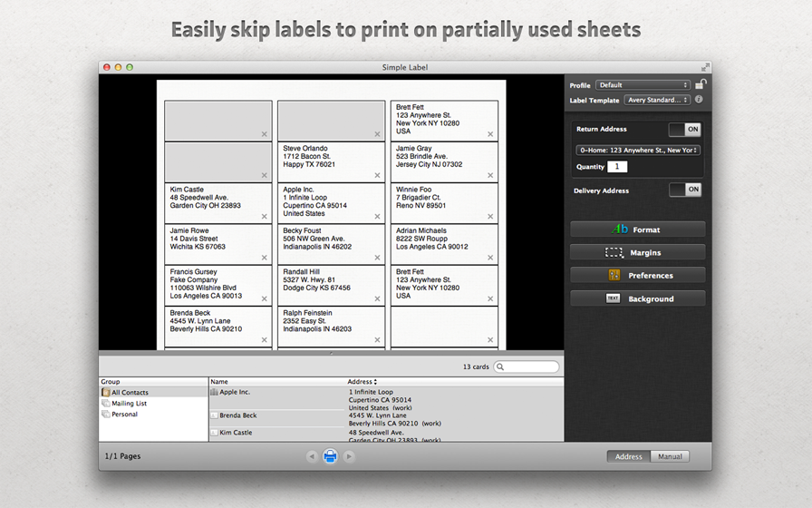Remove the Apple Inc. label with its X
This screenshot has width=812, height=508.
[x=378, y=217]
